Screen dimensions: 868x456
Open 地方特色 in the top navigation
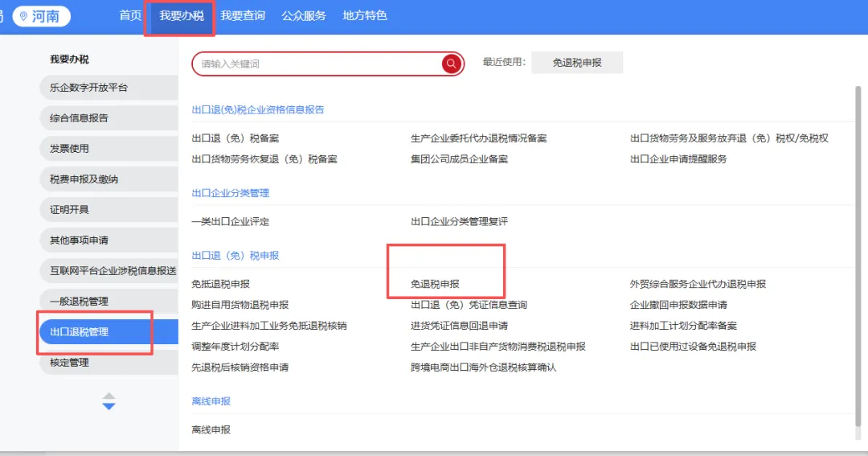(364, 15)
